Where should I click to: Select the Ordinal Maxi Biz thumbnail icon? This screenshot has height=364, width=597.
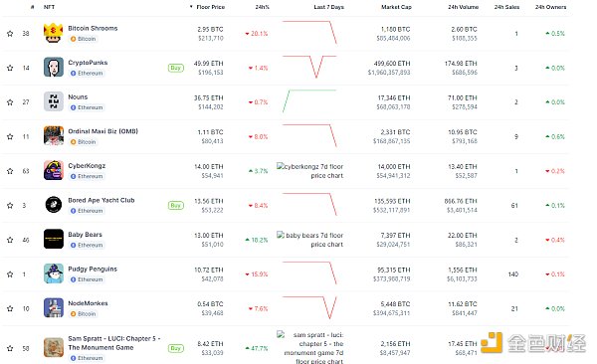(x=54, y=135)
